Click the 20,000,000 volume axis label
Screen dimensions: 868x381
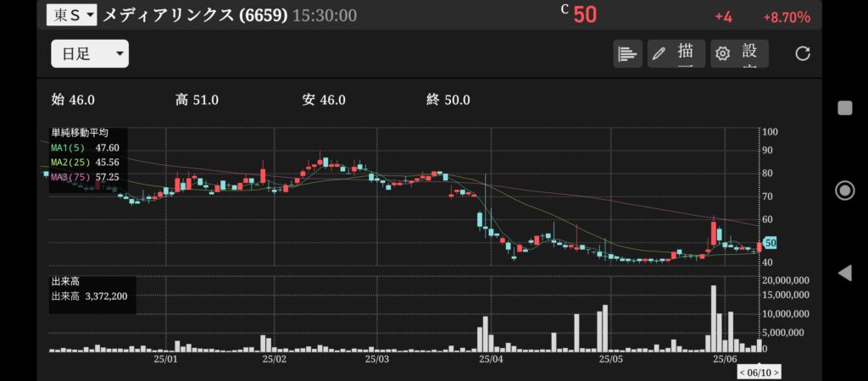tap(786, 280)
